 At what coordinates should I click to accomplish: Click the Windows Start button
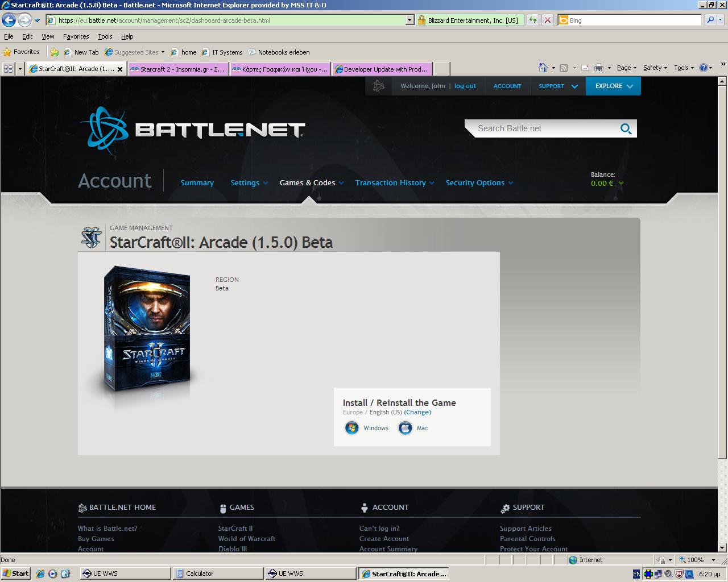(x=16, y=573)
